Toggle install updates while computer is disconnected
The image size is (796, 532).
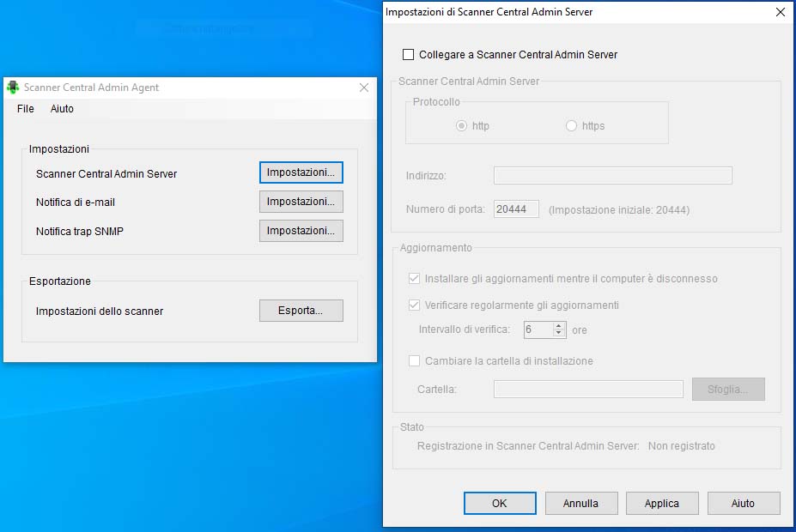pos(416,279)
